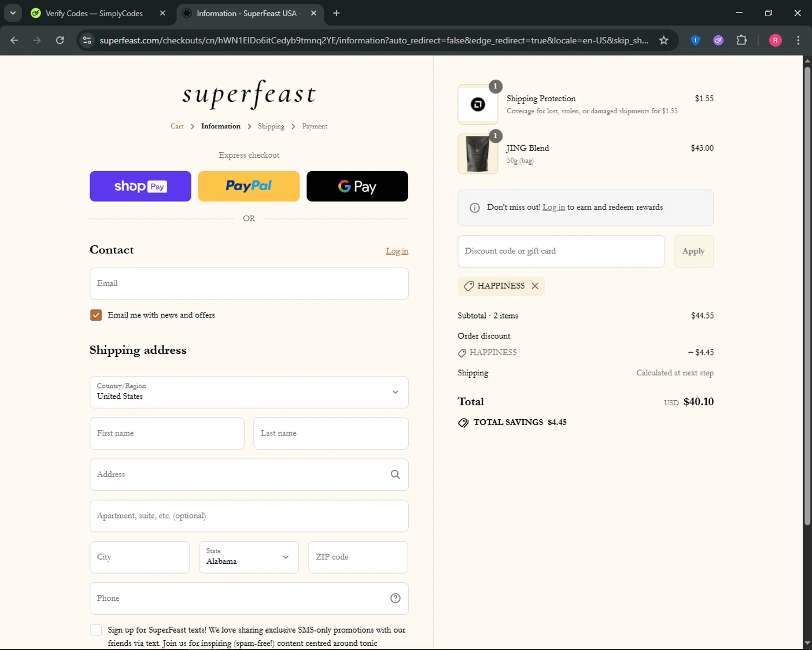812x650 pixels.
Task: Click the JING Blend product thumbnail
Action: pyautogui.click(x=478, y=154)
